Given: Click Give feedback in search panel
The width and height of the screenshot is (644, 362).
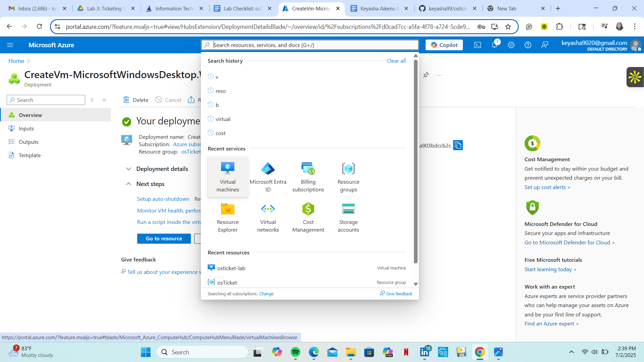Looking at the screenshot, I should pos(396,294).
